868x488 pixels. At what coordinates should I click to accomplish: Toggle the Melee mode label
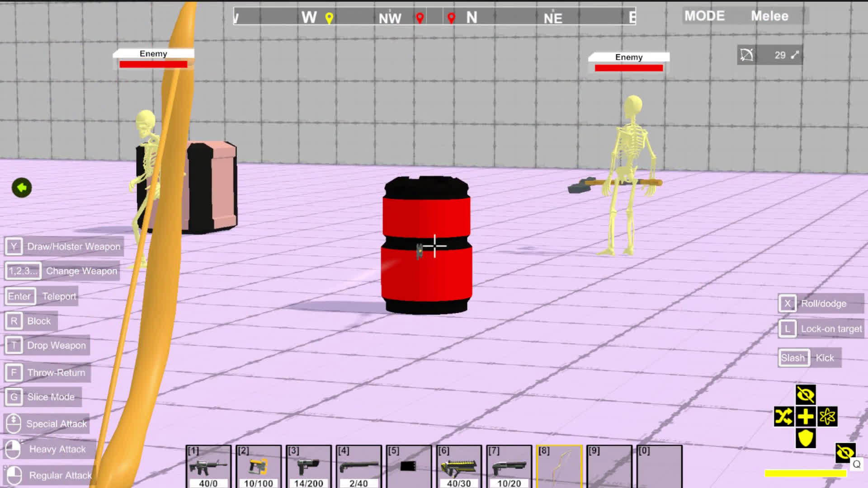(769, 16)
